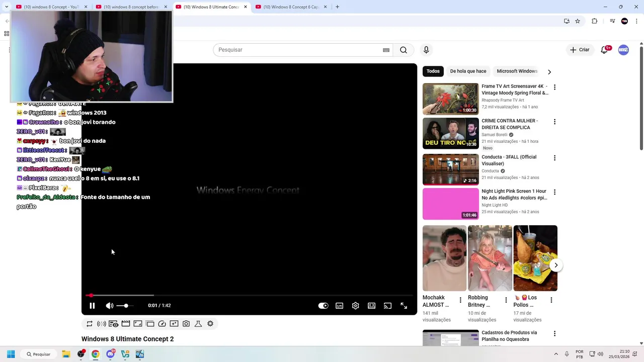This screenshot has width=644, height=362.
Task: Click the resize player rectangle icon
Action: coord(138,324)
